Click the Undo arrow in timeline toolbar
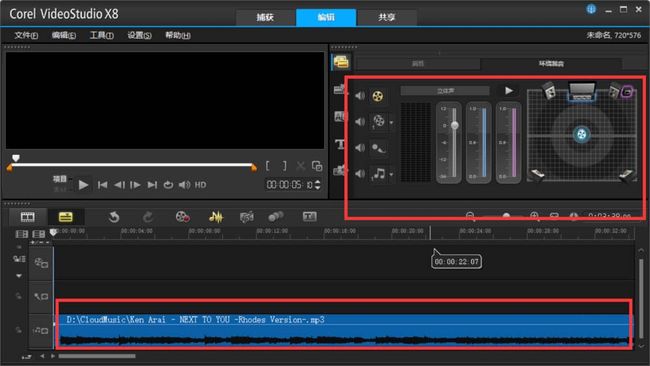Viewport: 650px width, 366px height. (114, 217)
